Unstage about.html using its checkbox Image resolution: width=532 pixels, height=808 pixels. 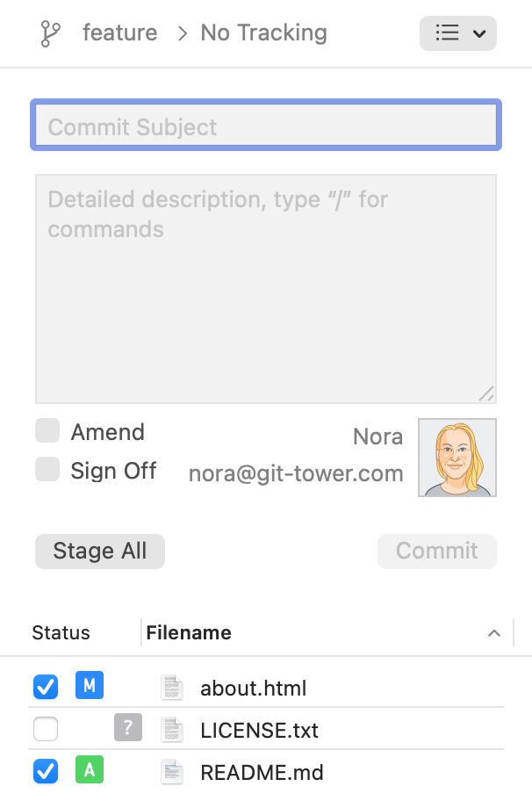(x=46, y=687)
